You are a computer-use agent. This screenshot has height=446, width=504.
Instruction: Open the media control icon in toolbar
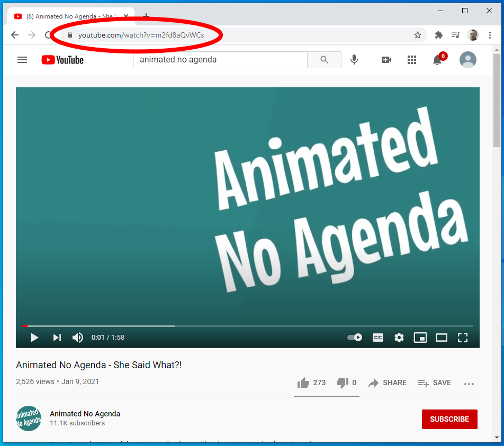click(455, 35)
